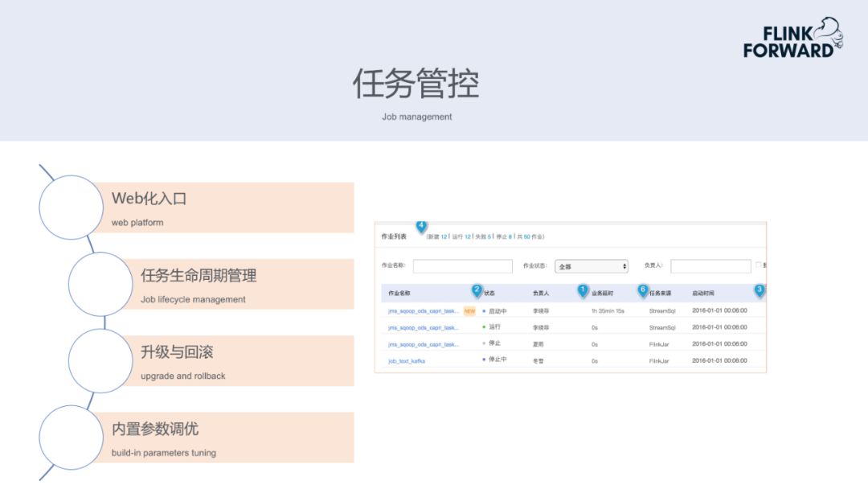Filter by 失败 5 count link

pos(483,236)
